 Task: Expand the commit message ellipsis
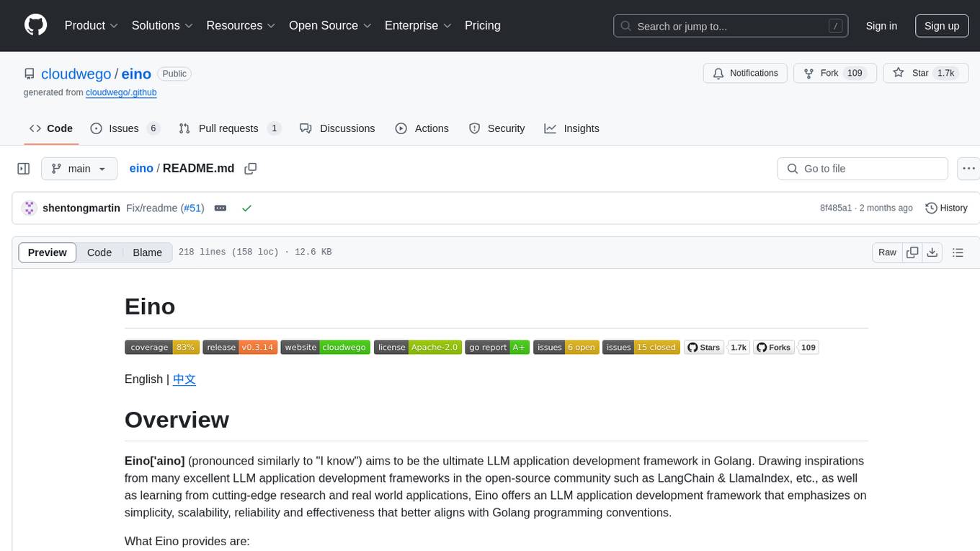(x=220, y=208)
